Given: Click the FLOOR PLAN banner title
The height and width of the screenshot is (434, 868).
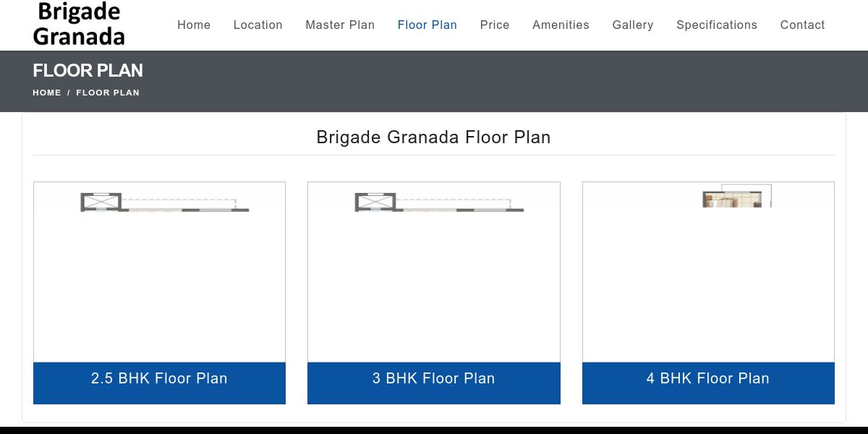Looking at the screenshot, I should pos(88,71).
